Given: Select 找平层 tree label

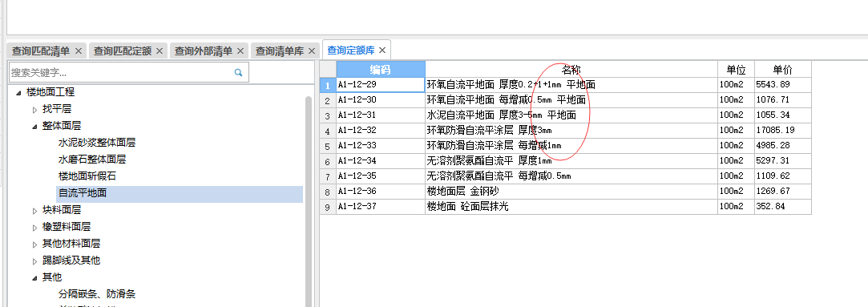Looking at the screenshot, I should [x=56, y=110].
